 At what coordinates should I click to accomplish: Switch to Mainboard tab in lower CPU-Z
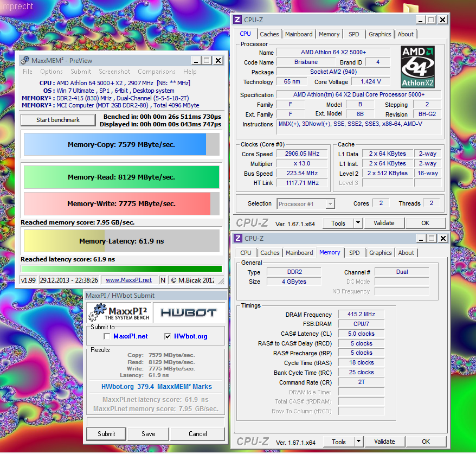(299, 253)
